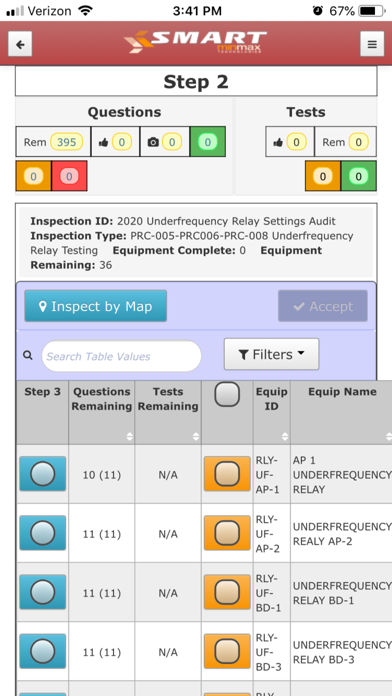Select the green Tests status box

358,176
